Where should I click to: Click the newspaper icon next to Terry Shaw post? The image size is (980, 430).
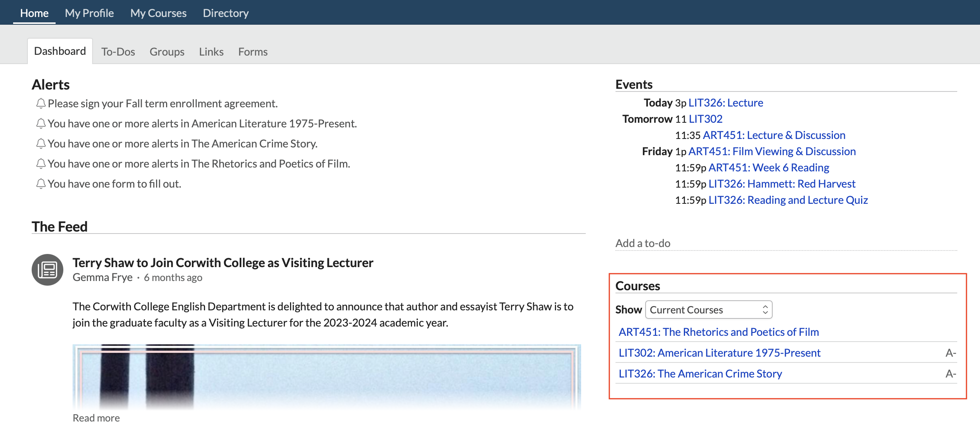pos(47,270)
